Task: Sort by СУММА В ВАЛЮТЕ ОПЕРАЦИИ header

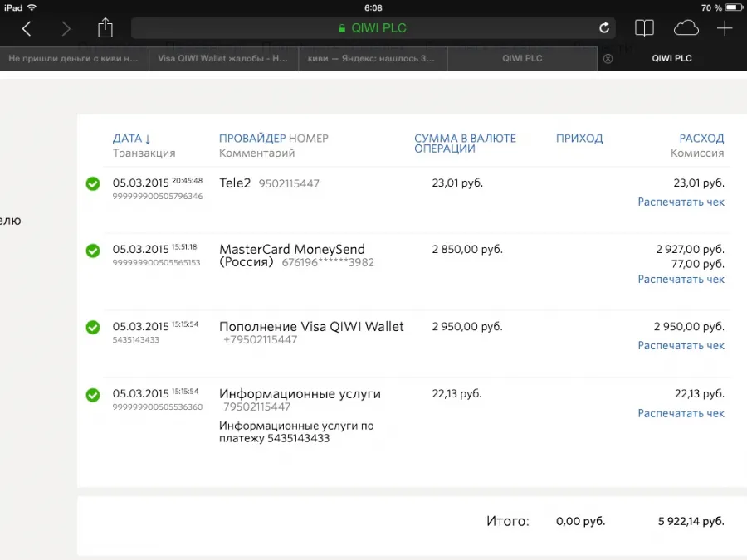Action: coord(465,144)
